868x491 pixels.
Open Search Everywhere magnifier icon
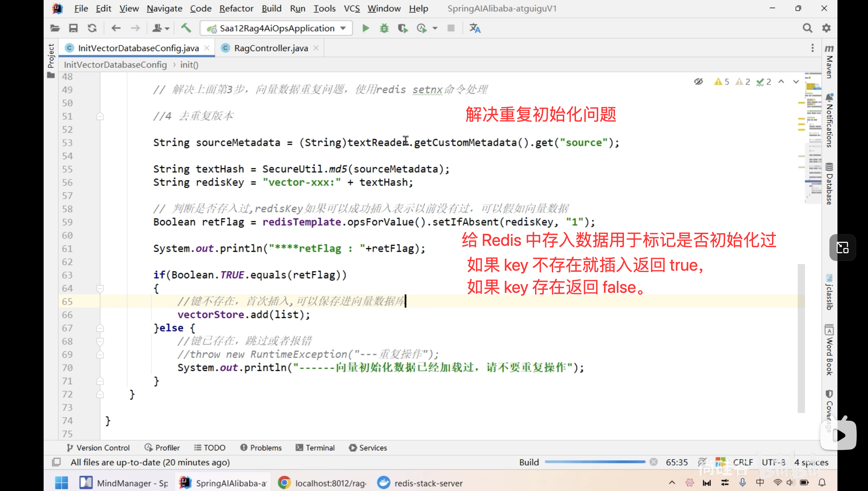click(807, 28)
